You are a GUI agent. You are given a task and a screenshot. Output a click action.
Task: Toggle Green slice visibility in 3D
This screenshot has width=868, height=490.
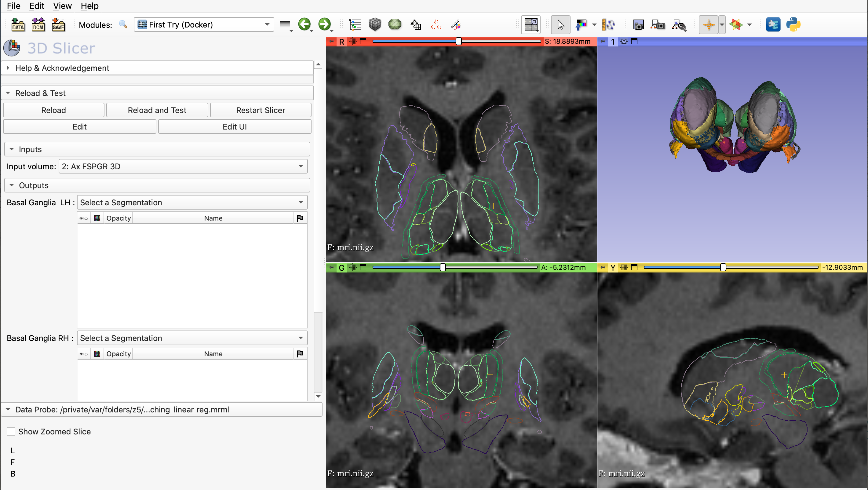tap(352, 267)
